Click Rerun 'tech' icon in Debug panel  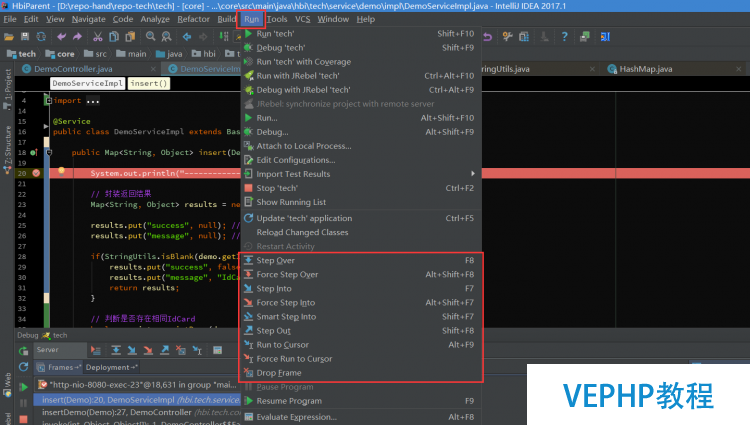point(23,351)
